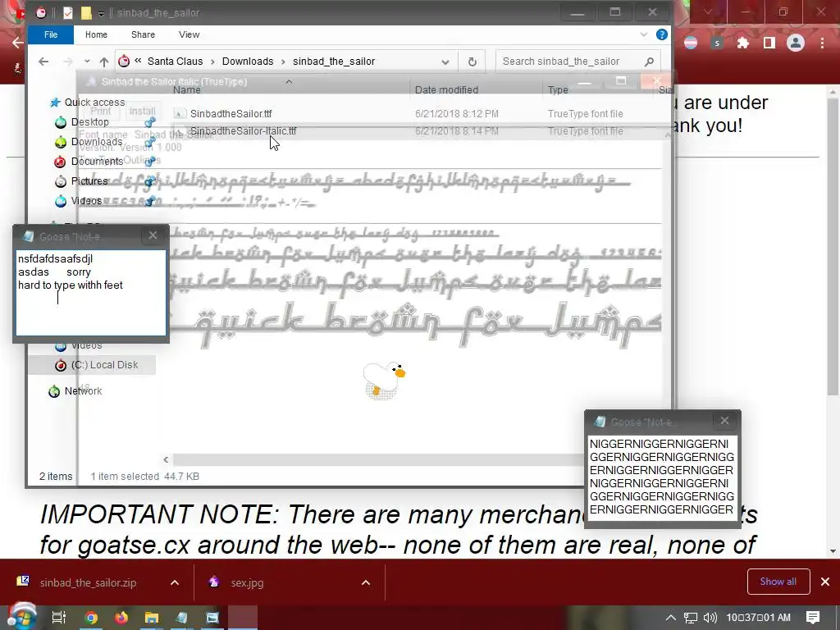840x630 pixels.
Task: Open the network icon in system tray
Action: point(691,618)
